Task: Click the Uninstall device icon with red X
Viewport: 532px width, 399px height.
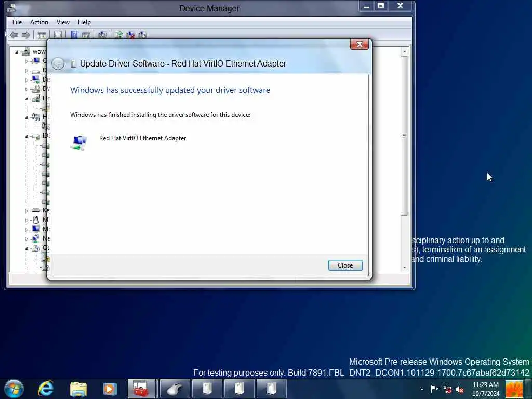Action: [130, 35]
